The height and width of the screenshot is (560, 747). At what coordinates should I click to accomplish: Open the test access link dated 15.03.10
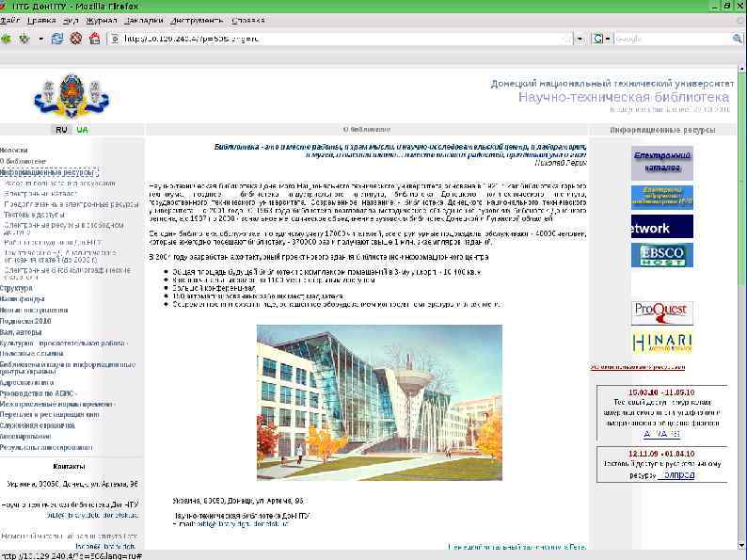tap(661, 434)
